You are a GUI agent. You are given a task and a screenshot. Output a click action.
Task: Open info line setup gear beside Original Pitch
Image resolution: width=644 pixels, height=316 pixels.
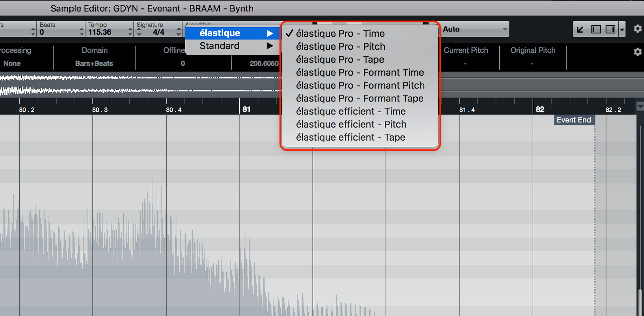pyautogui.click(x=638, y=52)
